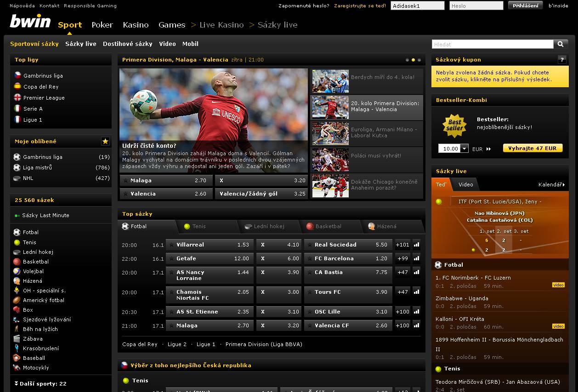
Task: Expand +100 more bets for AS St. Etienne match
Action: [402, 312]
